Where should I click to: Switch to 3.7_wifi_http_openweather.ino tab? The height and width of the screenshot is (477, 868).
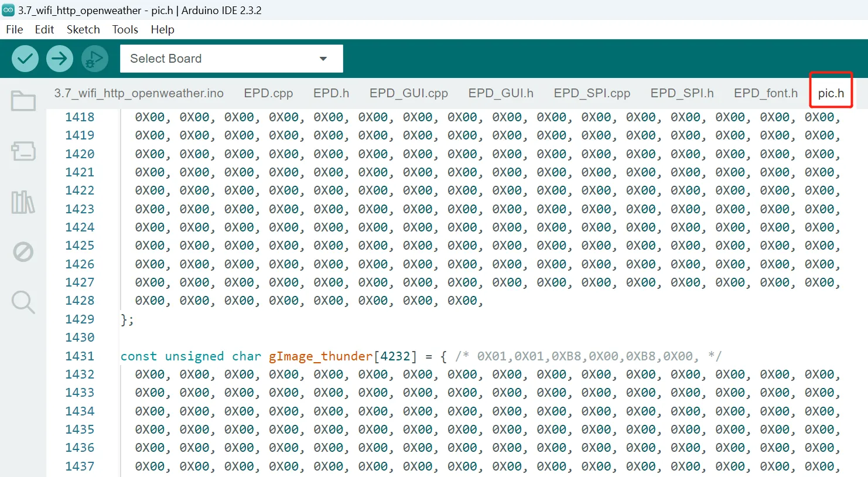[139, 93]
